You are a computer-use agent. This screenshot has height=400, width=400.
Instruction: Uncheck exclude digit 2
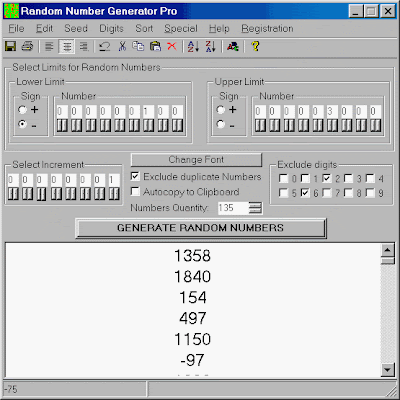coord(327,178)
